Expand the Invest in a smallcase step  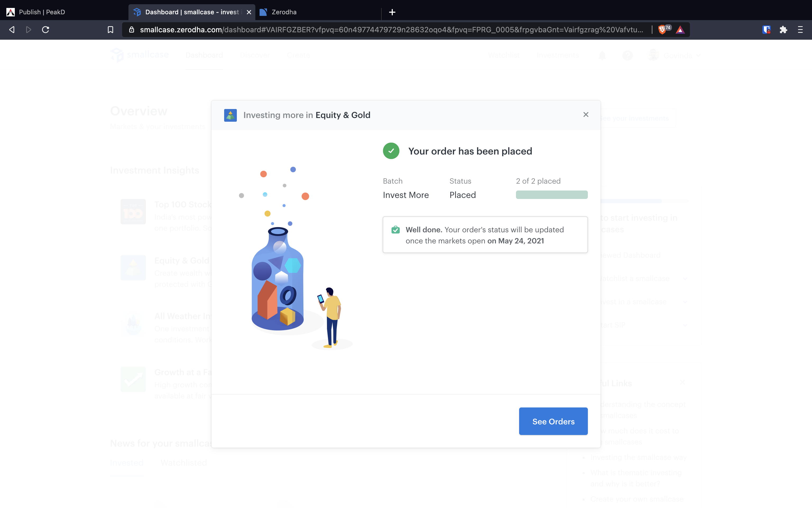[x=685, y=302]
